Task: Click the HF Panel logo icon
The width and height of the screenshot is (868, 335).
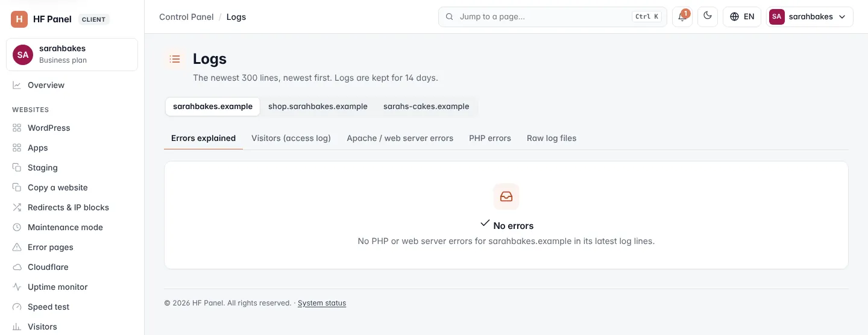Action: tap(19, 19)
